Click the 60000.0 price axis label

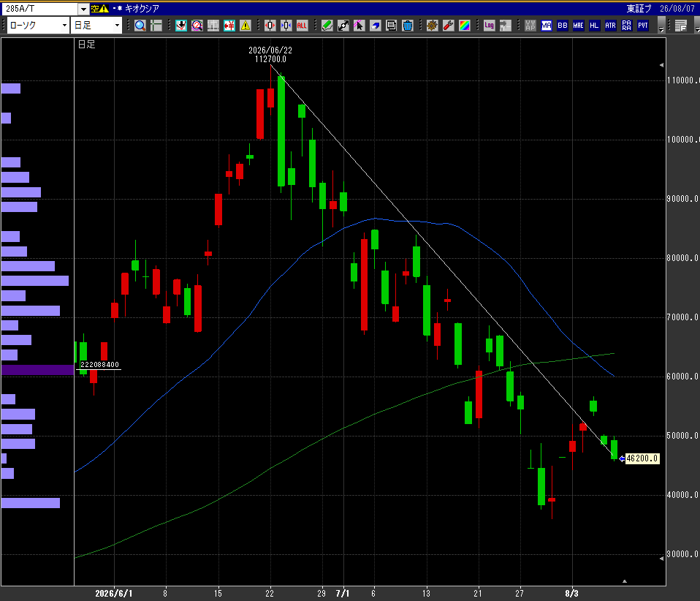pos(682,377)
